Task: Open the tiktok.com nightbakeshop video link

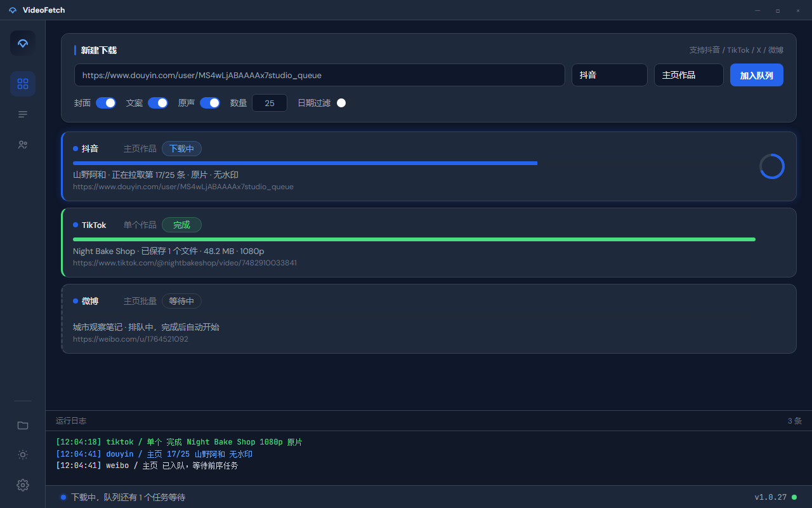Action: tap(185, 263)
